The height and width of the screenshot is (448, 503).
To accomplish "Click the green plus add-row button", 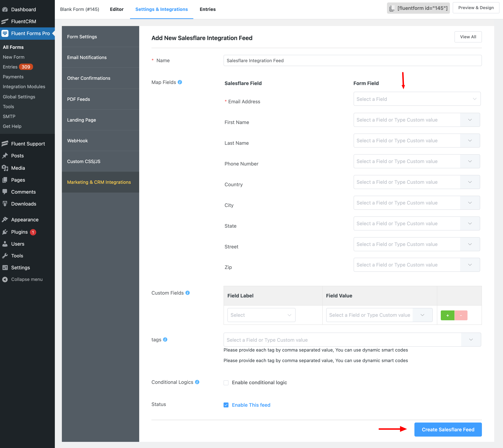I will [x=447, y=315].
